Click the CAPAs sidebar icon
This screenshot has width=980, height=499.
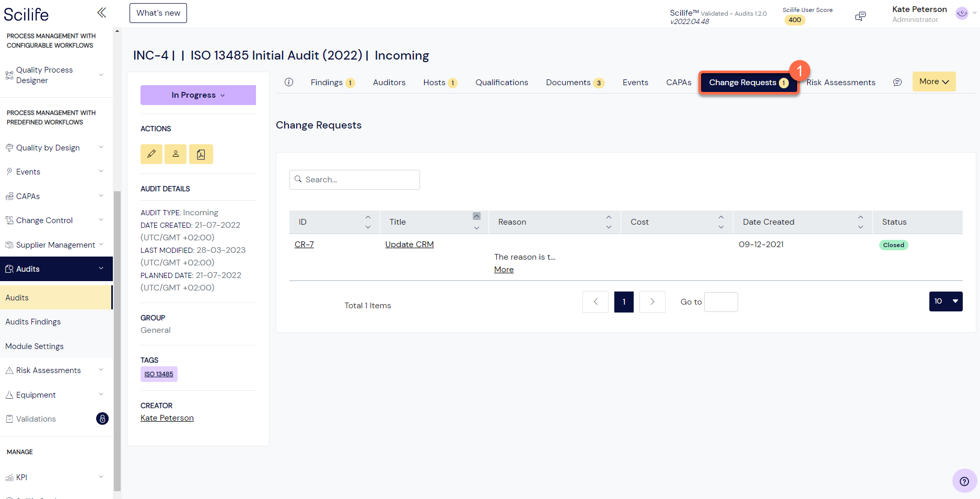[x=9, y=196]
